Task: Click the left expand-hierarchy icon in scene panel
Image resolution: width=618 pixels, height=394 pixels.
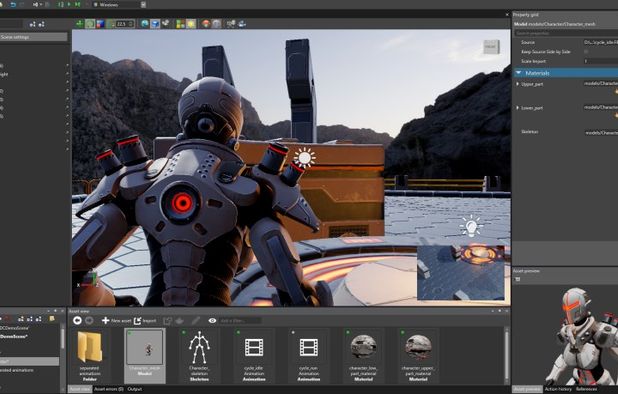Action: pyautogui.click(x=33, y=24)
